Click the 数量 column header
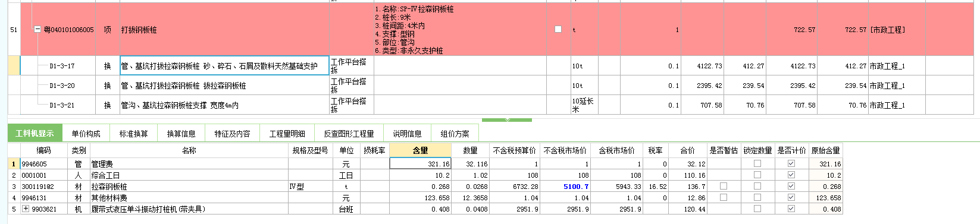980x224 pixels. tap(470, 150)
